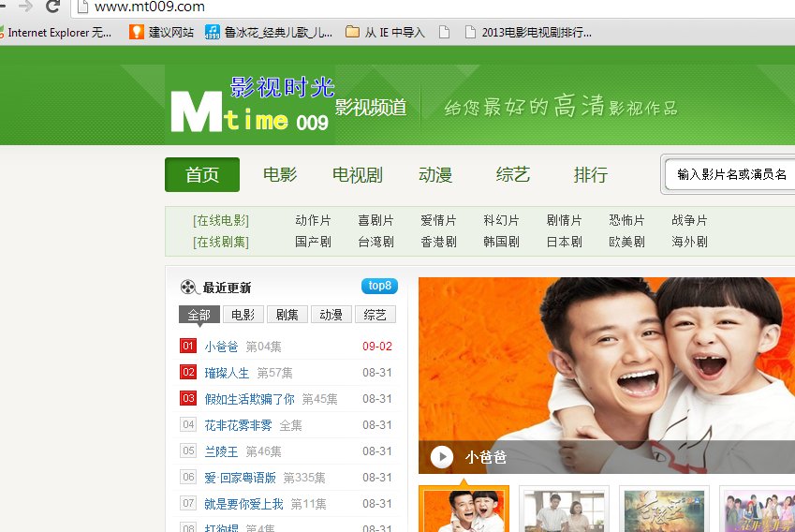Open the 台湾剧 category
The image size is (795, 532).
(x=375, y=242)
